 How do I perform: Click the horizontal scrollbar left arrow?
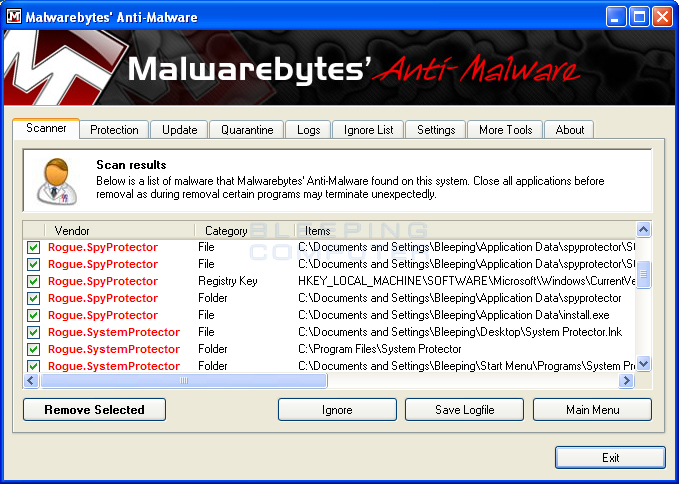click(x=31, y=381)
